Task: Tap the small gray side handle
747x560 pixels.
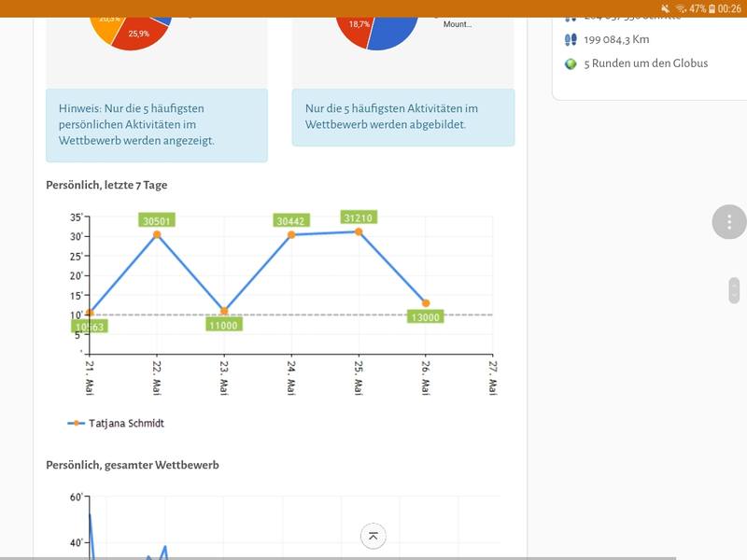Action: [x=734, y=290]
